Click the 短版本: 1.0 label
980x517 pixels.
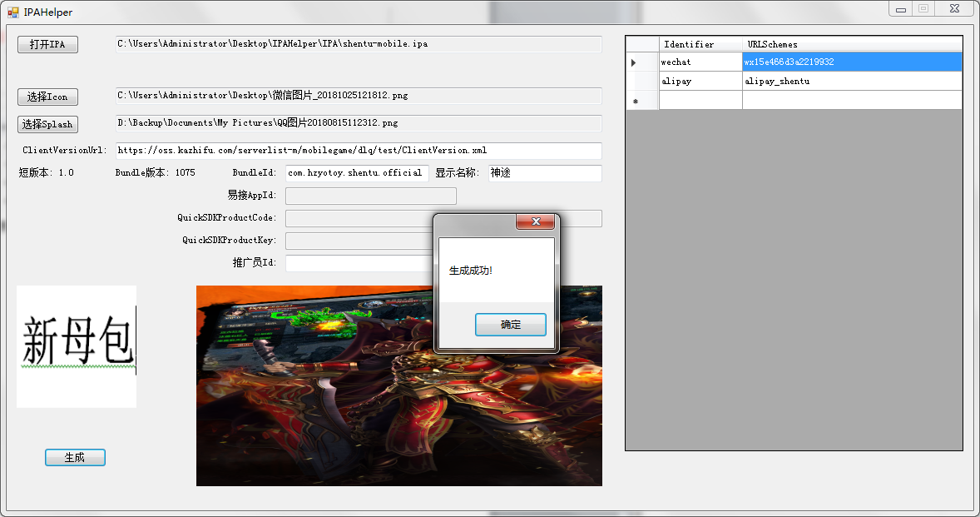pos(47,172)
